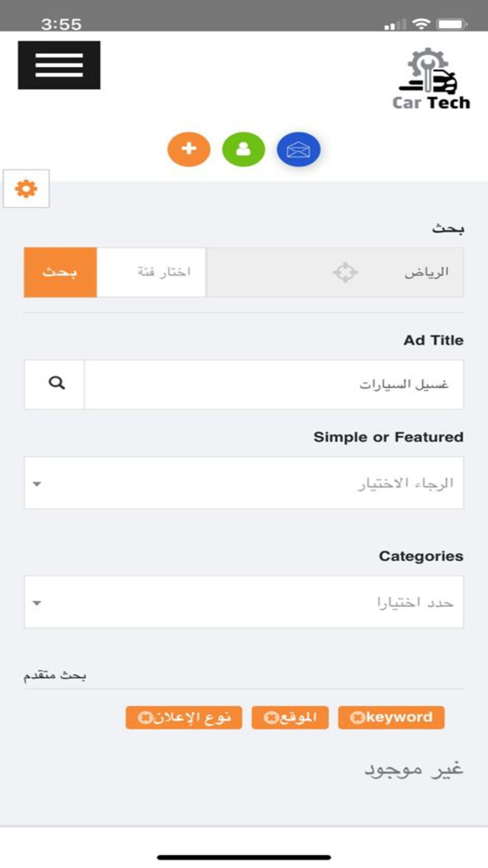Image resolution: width=488 pixels, height=868 pixels.
Task: Click the magnifier search icon beside Ad Title
Action: tap(55, 384)
